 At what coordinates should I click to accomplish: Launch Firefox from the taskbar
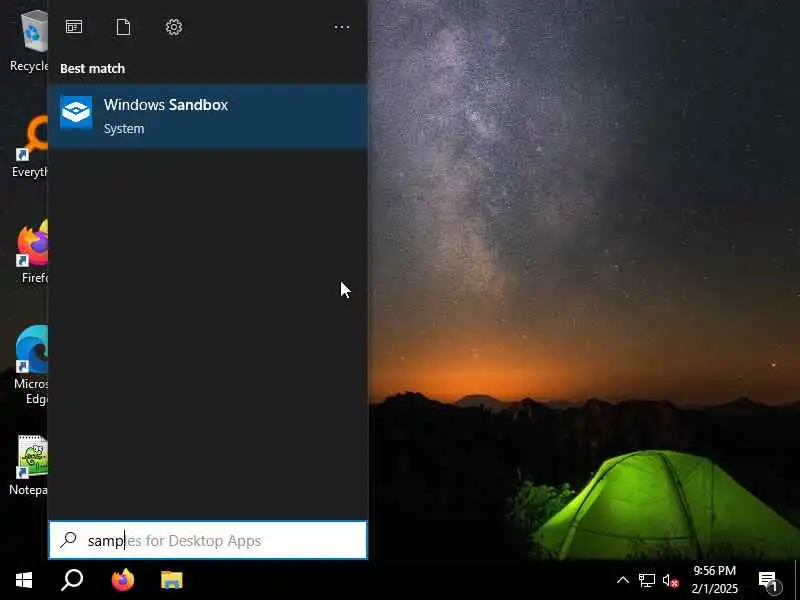pyautogui.click(x=122, y=580)
